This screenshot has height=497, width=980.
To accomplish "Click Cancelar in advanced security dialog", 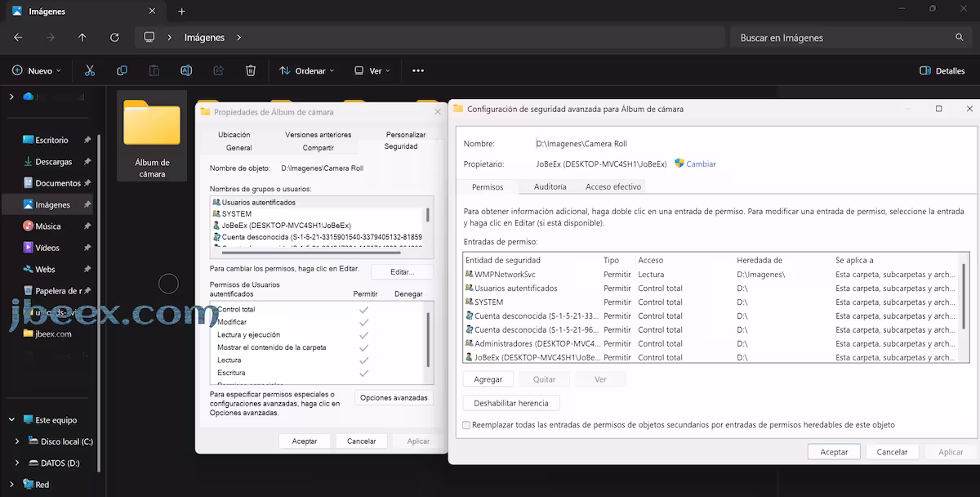I will [x=892, y=452].
